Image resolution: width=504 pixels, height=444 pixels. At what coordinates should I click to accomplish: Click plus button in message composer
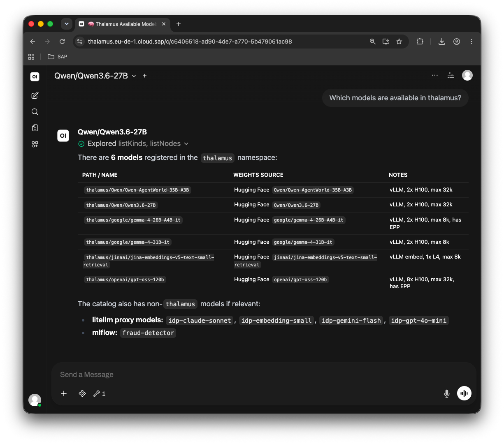coord(64,393)
